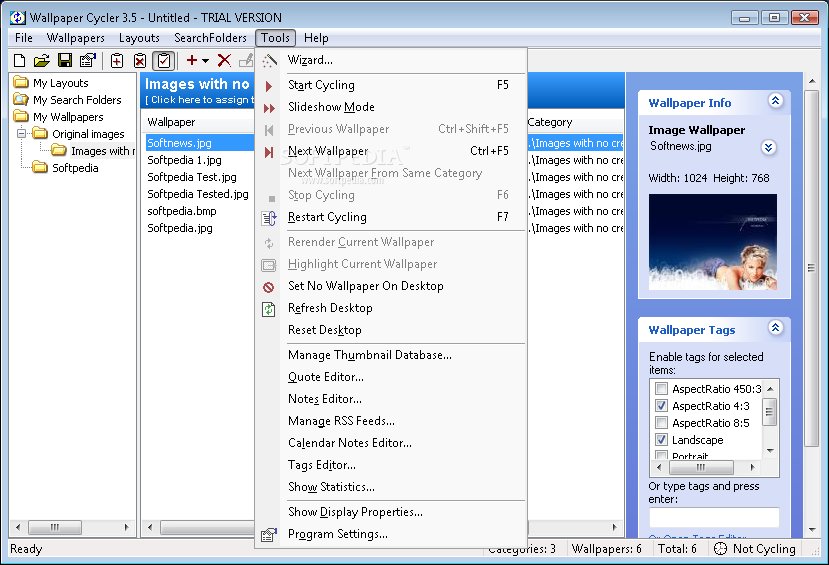Viewport: 829px width, 565px height.
Task: Click the Restart Cycling menu icon
Action: [269, 218]
